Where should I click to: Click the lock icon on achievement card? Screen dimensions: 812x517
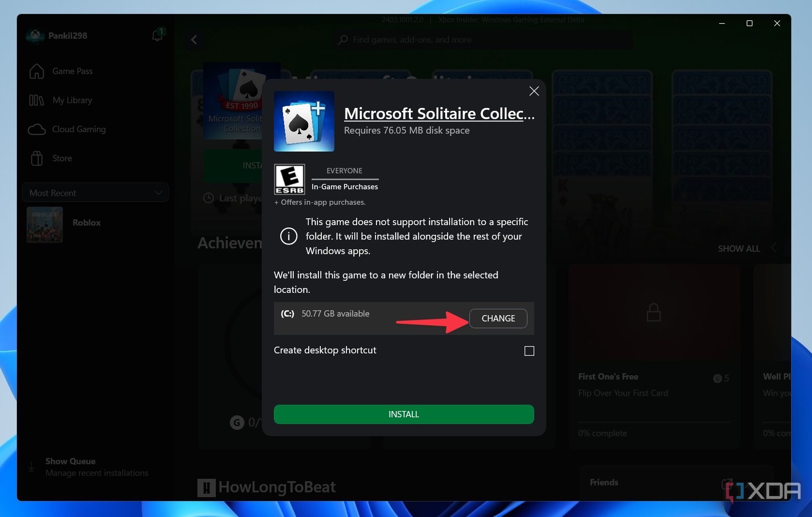pos(654,312)
